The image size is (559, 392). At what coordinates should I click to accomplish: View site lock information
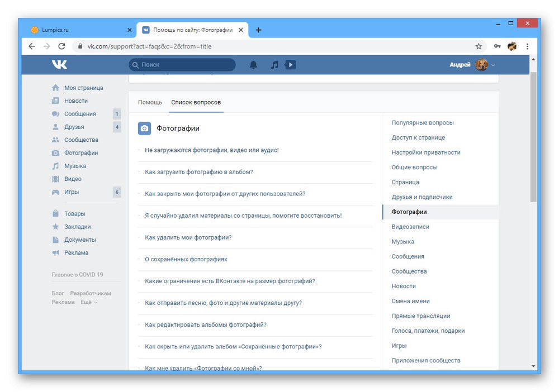80,46
